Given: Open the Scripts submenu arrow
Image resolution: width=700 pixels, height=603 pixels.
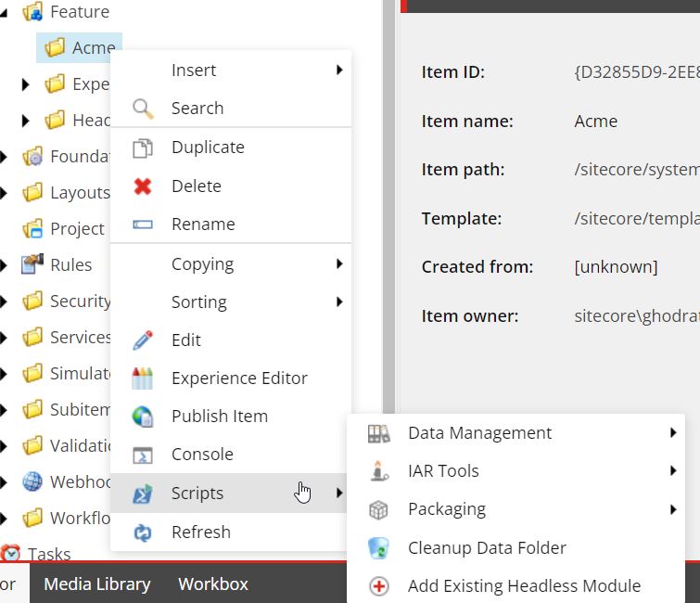Looking at the screenshot, I should [x=339, y=493].
